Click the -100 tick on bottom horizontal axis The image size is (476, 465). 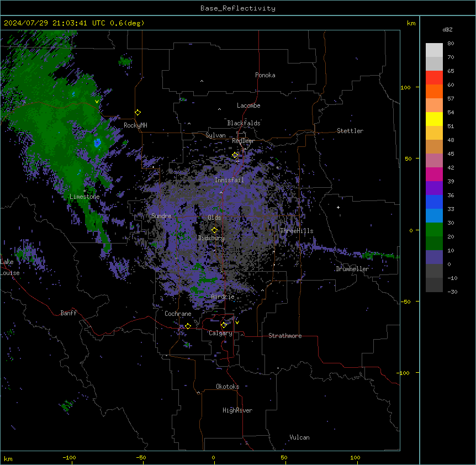[69, 457]
